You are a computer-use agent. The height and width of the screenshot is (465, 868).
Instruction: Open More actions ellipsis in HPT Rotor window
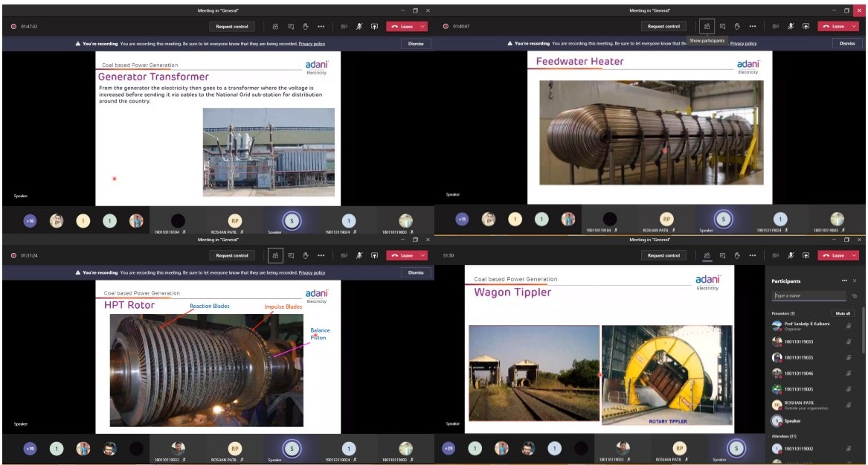[321, 255]
